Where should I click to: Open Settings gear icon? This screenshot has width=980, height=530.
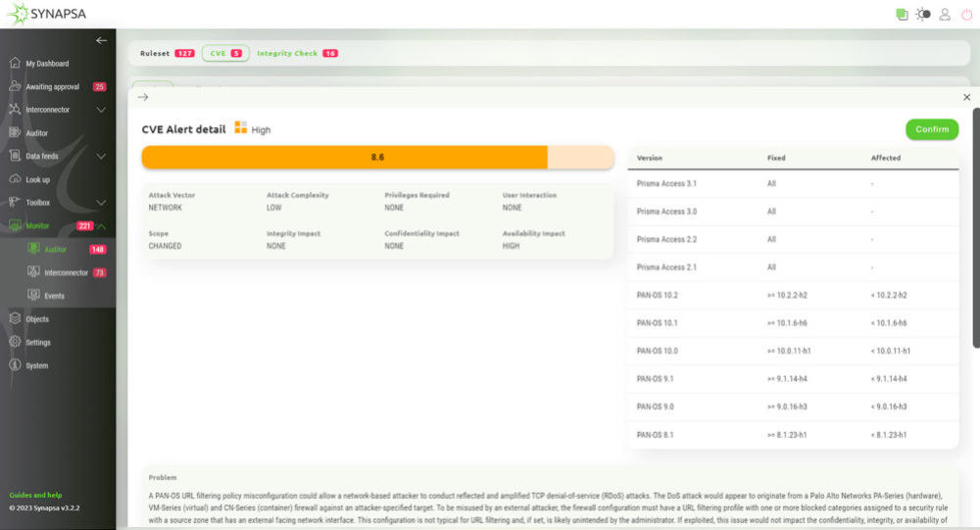15,342
